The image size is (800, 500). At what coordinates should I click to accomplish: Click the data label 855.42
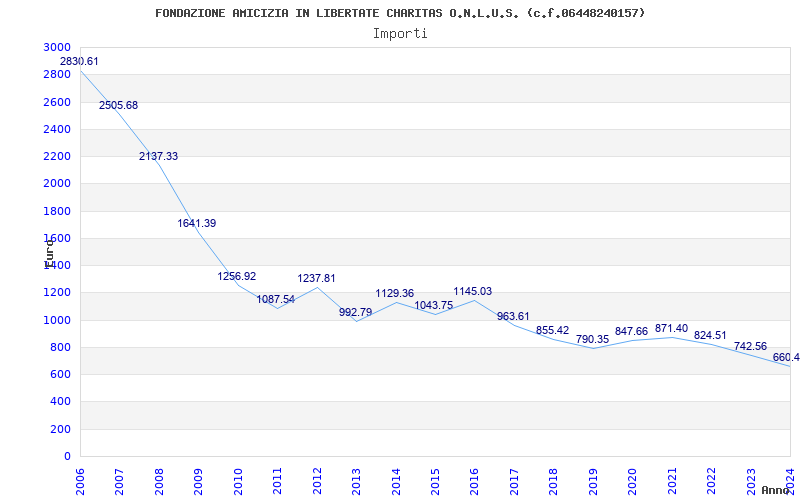click(x=553, y=330)
